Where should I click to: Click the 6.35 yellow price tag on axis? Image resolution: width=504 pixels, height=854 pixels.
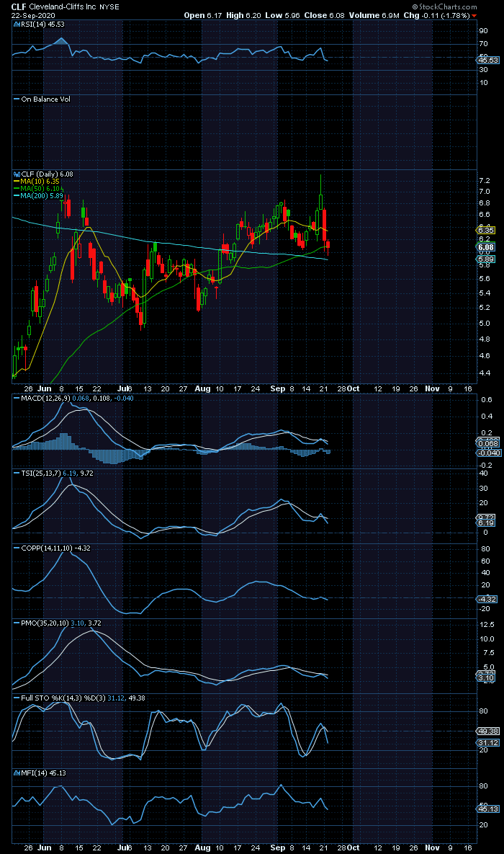tap(487, 230)
